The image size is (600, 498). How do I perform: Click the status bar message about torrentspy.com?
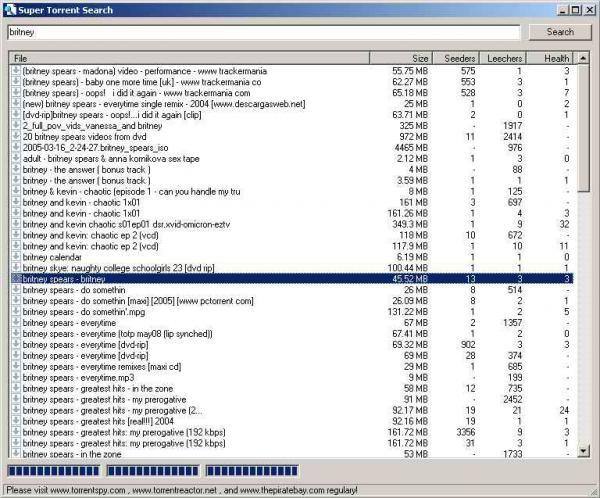pyautogui.click(x=182, y=490)
